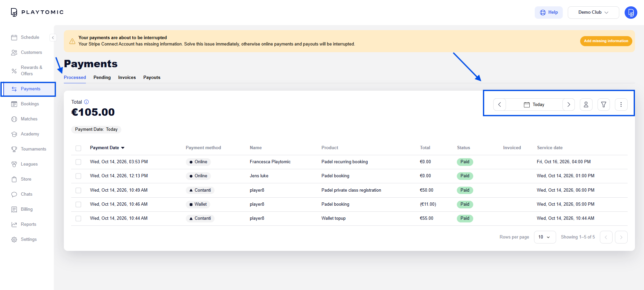
Task: Go to previous results page
Action: pos(606,237)
